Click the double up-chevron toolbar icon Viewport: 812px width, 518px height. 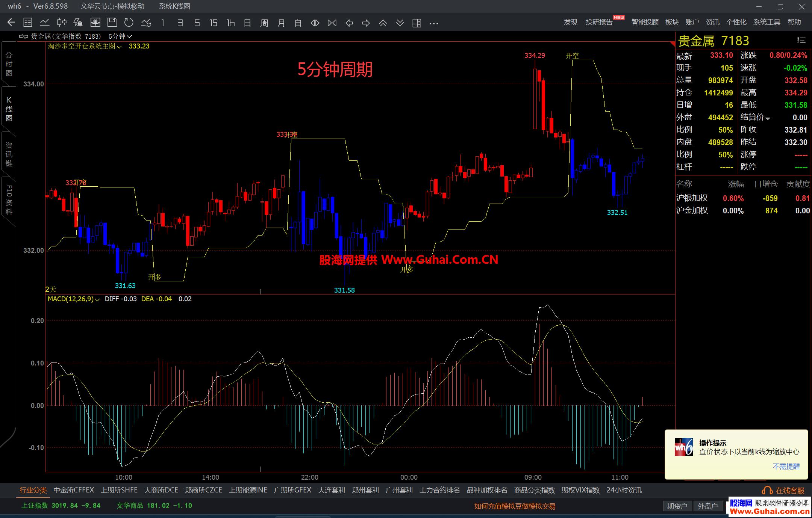pyautogui.click(x=383, y=23)
